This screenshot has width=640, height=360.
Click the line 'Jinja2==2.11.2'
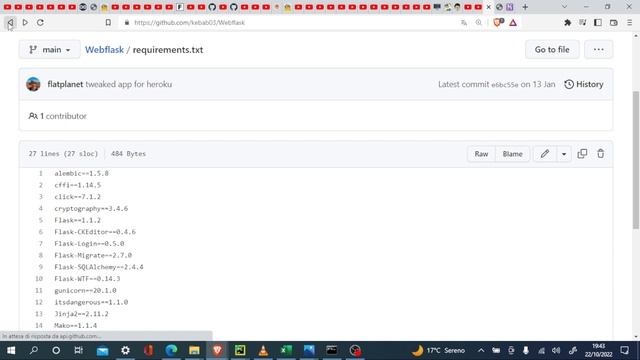pyautogui.click(x=81, y=314)
